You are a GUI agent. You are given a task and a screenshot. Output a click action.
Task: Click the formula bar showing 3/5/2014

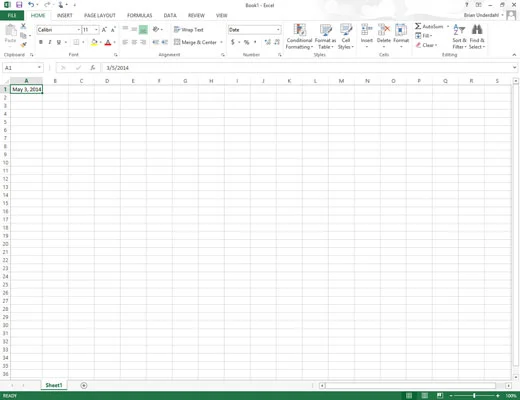click(307, 68)
